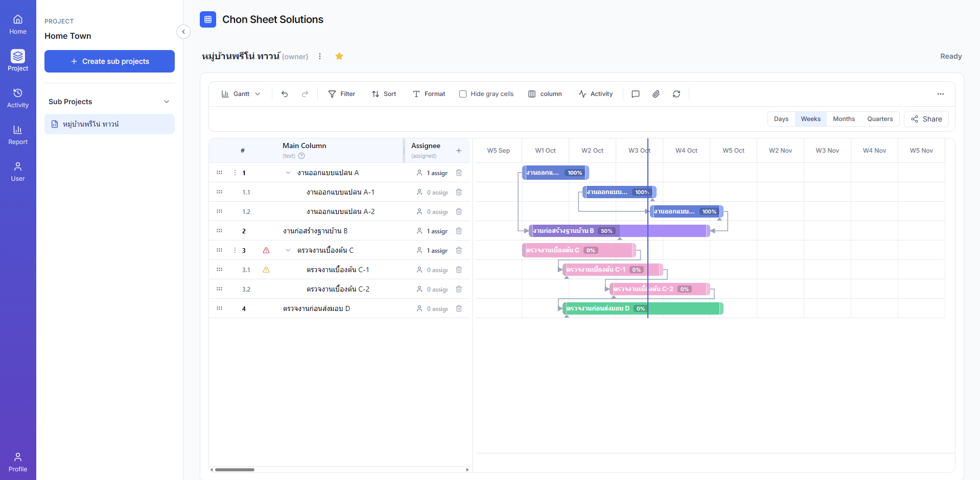
Task: Toggle the favorite star icon
Action: (339, 56)
